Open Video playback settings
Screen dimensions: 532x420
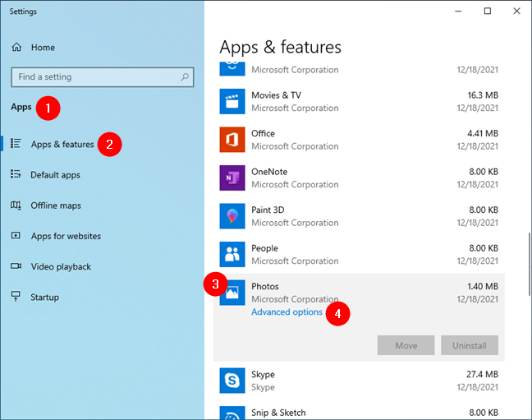coord(61,267)
